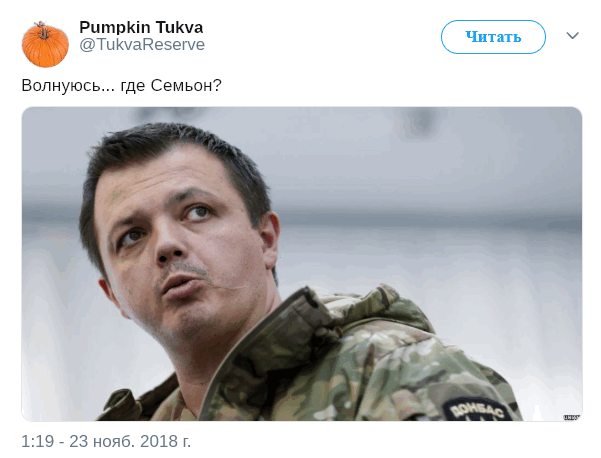Open the pumpkin avatar profile picture
This screenshot has height=458, width=601.
coord(45,44)
